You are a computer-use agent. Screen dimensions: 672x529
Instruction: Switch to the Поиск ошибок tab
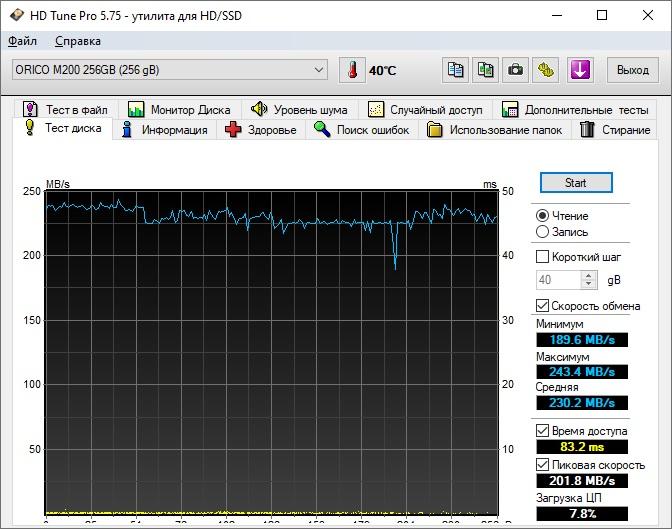click(x=362, y=130)
